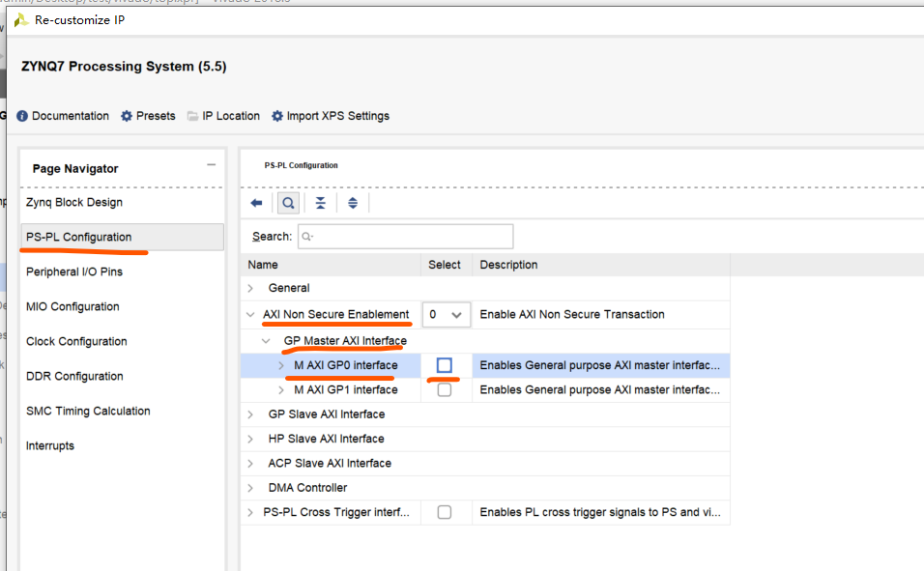The image size is (924, 571).
Task: Open AXI Non Secure Enablement value dropdown
Action: [446, 315]
